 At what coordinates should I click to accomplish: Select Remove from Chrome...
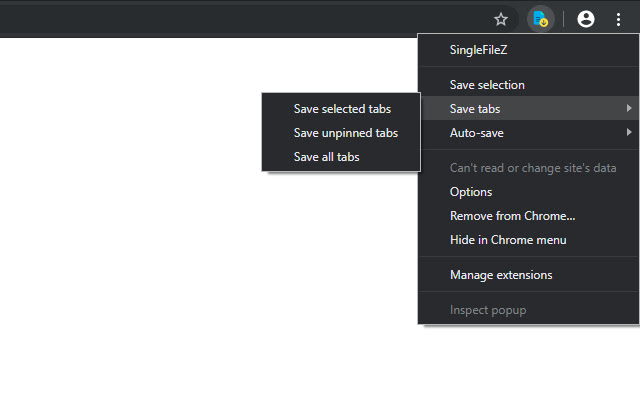pos(512,216)
